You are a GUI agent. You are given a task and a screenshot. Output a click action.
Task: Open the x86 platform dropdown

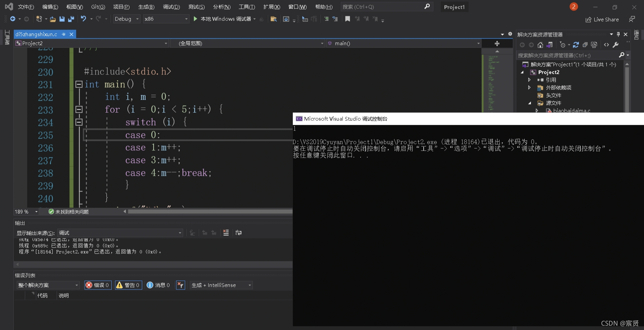pos(166,19)
